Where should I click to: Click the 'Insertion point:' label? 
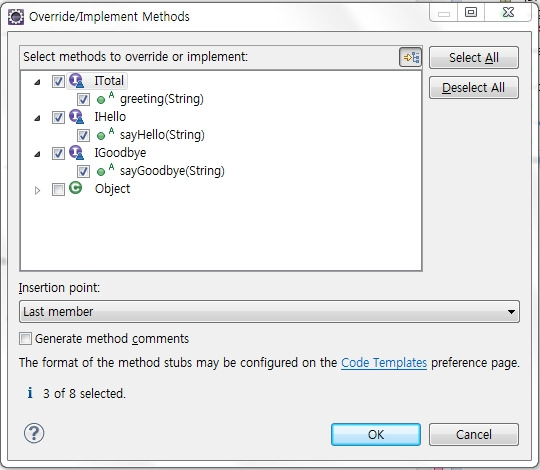[x=59, y=288]
